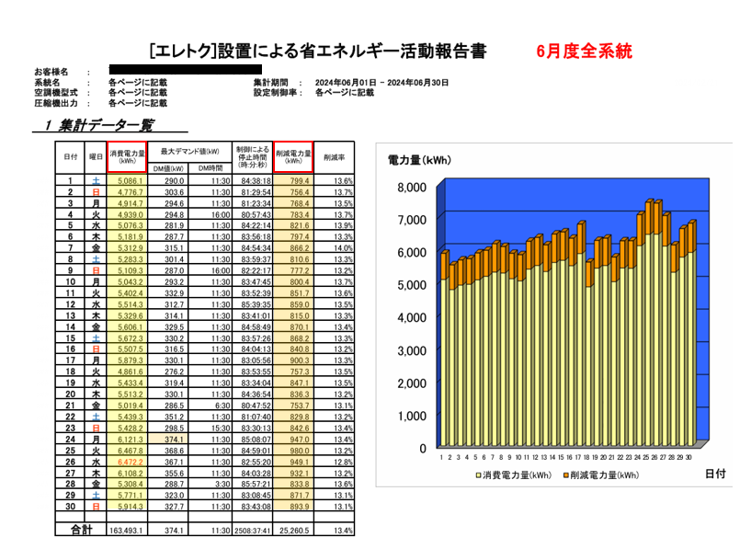Viewport: 751px width, 560px height.
Task: Select the 最大デマンド値(kW) header
Action: point(189,152)
